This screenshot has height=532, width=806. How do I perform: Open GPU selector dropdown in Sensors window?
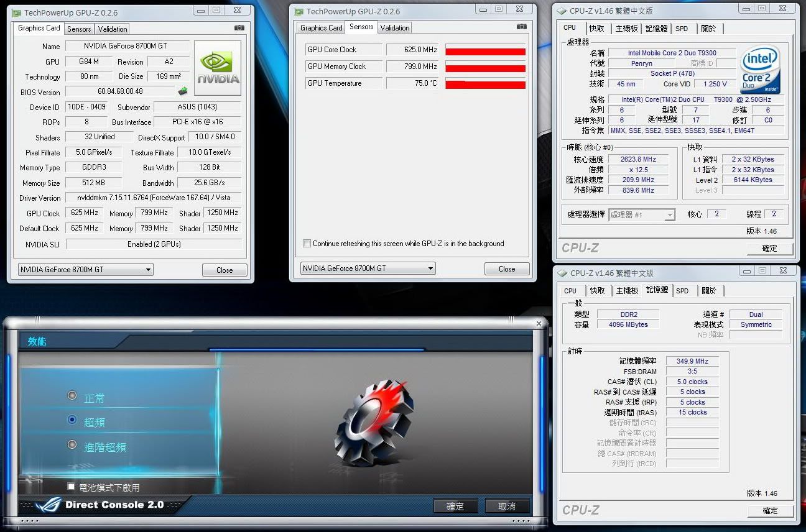[x=368, y=268]
